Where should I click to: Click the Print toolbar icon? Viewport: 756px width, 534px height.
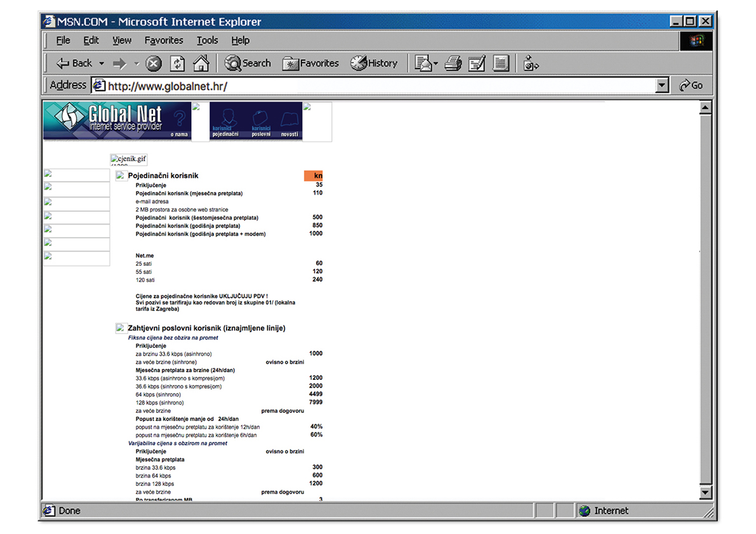pyautogui.click(x=453, y=63)
